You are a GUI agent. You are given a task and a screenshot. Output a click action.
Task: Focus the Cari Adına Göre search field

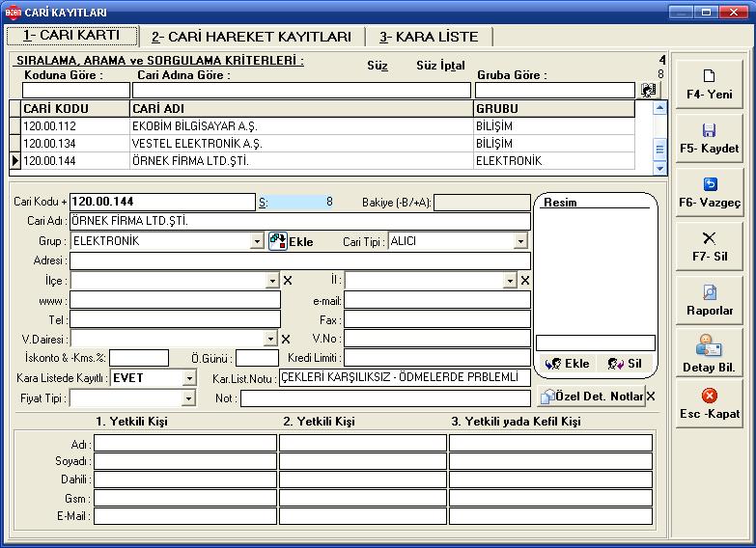coord(302,90)
